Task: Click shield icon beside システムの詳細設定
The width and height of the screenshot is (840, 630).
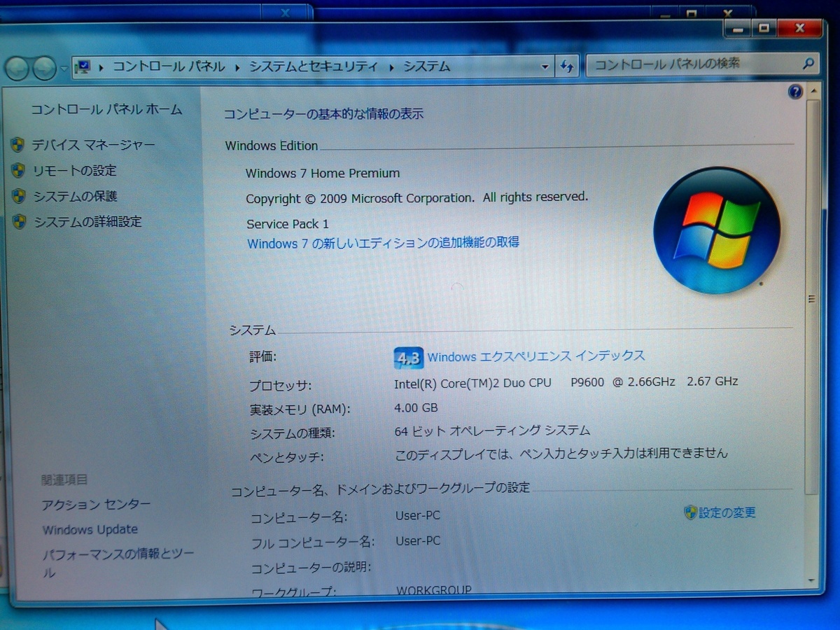Action: (x=20, y=222)
